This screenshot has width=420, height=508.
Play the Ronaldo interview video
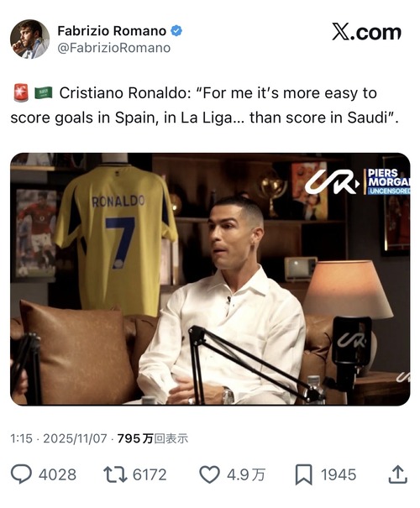pos(210,279)
